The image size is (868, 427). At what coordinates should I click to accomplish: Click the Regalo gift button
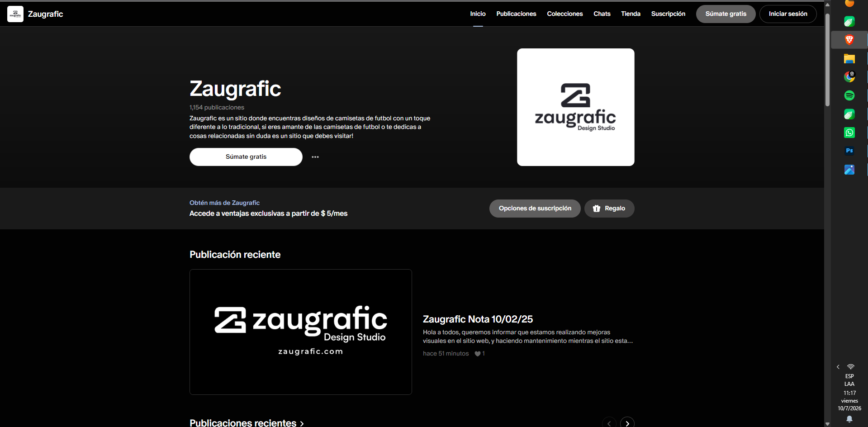tap(609, 209)
